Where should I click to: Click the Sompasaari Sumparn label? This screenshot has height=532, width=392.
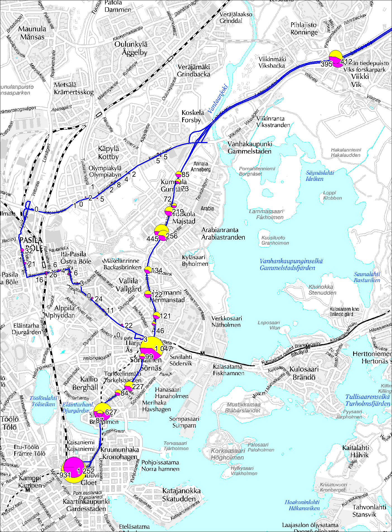click(184, 422)
